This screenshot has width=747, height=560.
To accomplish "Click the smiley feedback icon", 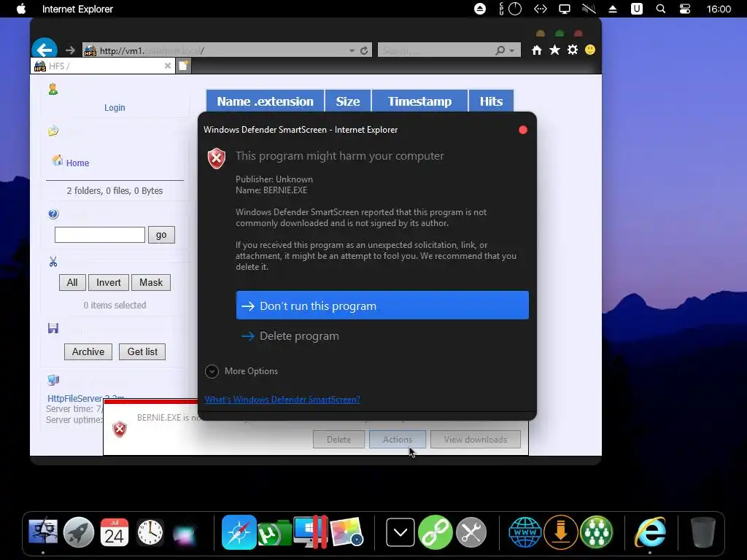I will pyautogui.click(x=589, y=50).
